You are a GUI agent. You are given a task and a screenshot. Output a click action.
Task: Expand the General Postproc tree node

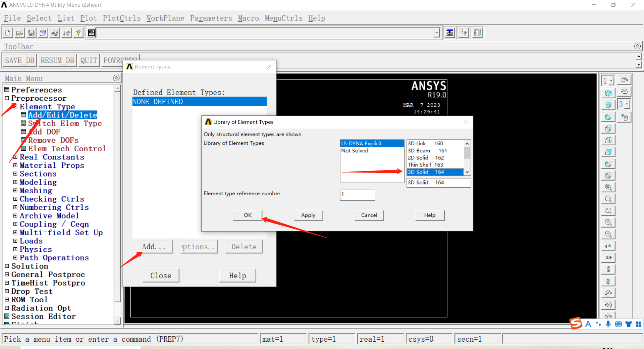(x=7, y=274)
